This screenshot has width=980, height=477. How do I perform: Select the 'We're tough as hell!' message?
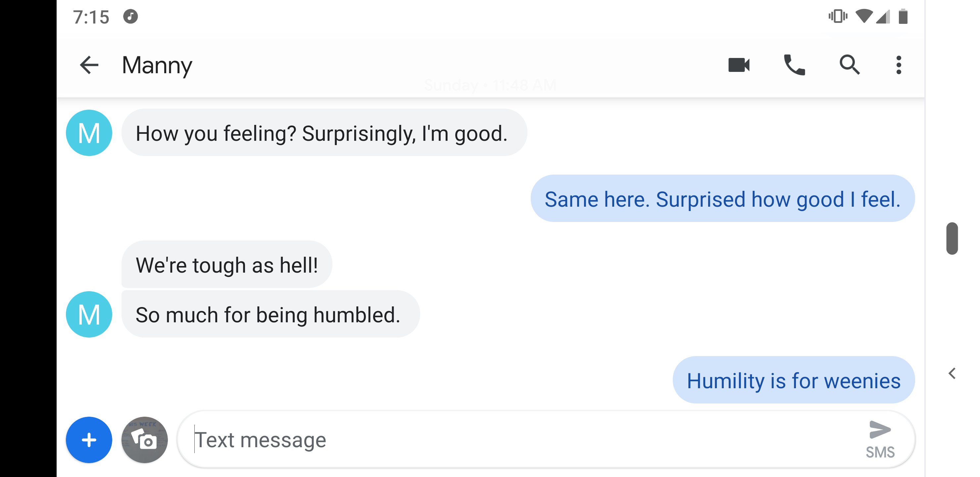click(227, 265)
